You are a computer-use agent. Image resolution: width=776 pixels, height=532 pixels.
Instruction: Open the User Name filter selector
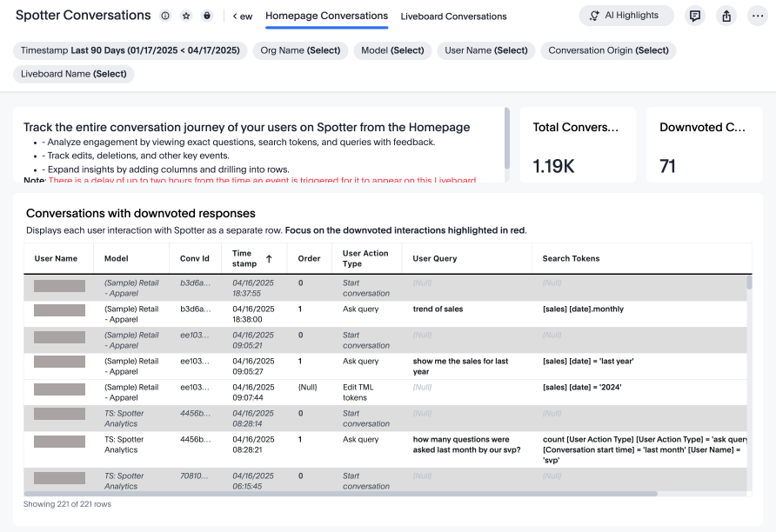click(485, 50)
